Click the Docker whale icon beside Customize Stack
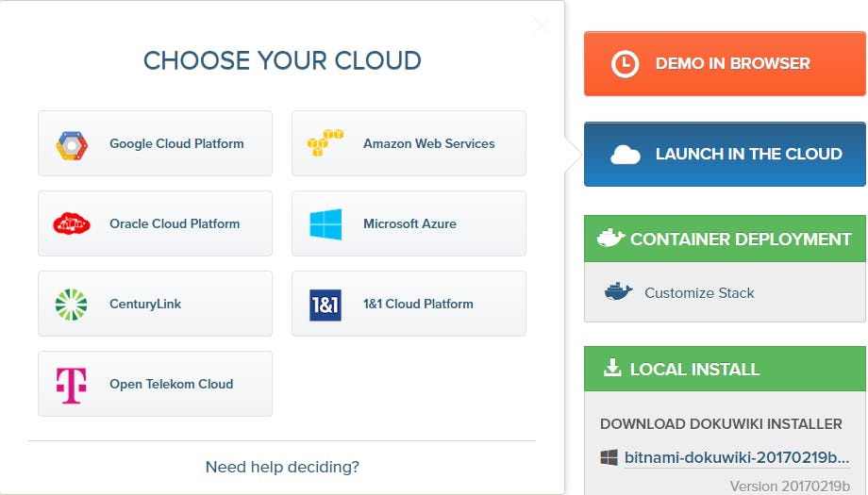Screen dimensions: 868x495 (x=618, y=292)
